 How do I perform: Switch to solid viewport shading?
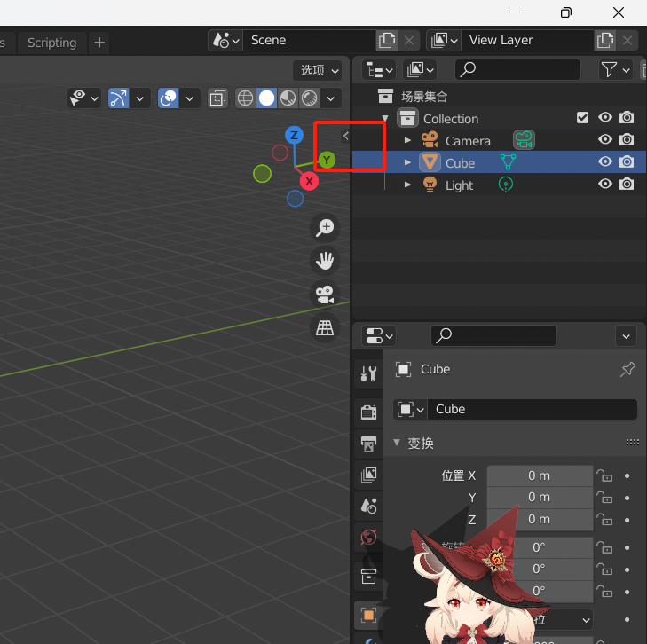tap(266, 98)
